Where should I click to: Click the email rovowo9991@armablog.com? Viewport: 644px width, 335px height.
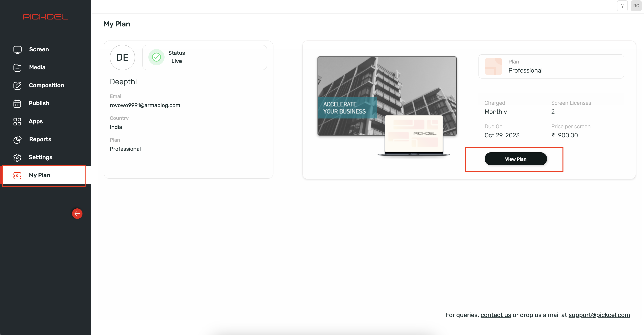(x=145, y=105)
